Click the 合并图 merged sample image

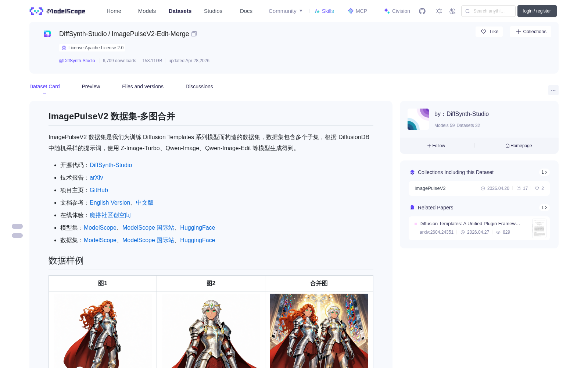(x=319, y=331)
